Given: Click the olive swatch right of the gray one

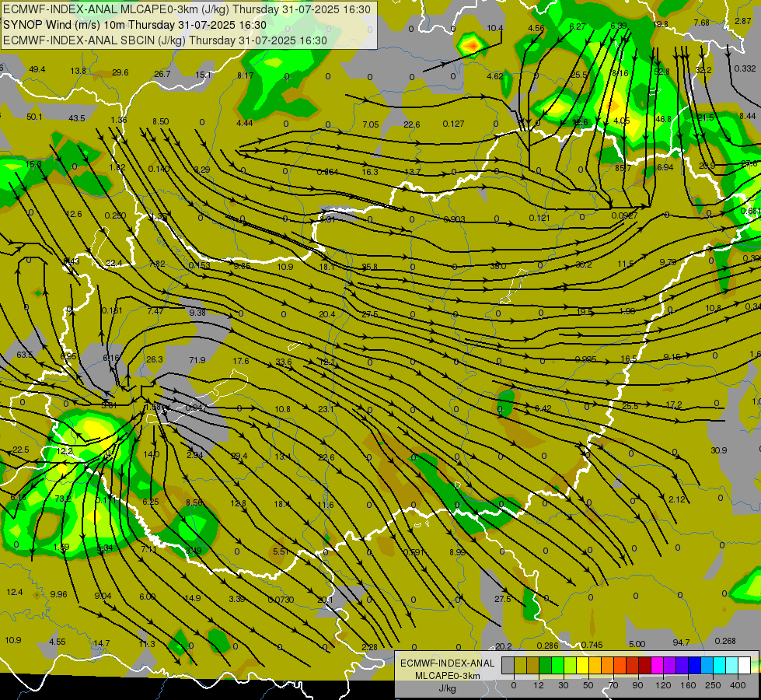Looking at the screenshot, I should [x=520, y=665].
